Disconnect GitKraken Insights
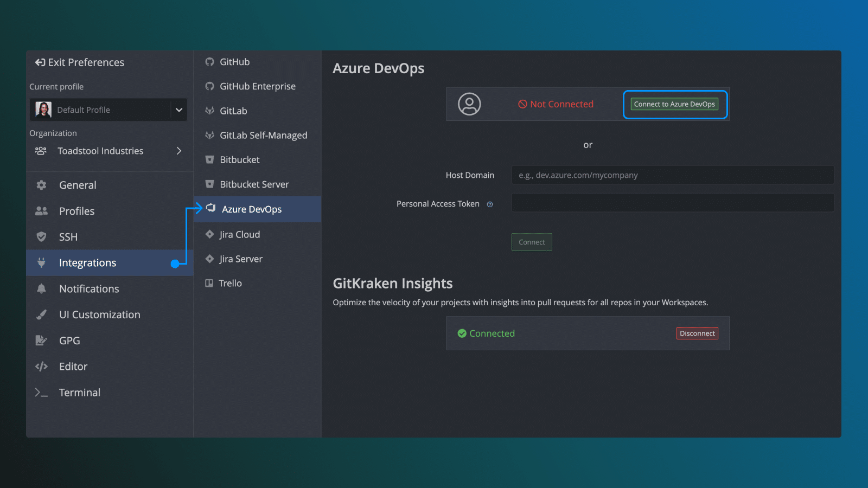The width and height of the screenshot is (868, 488). pyautogui.click(x=697, y=333)
